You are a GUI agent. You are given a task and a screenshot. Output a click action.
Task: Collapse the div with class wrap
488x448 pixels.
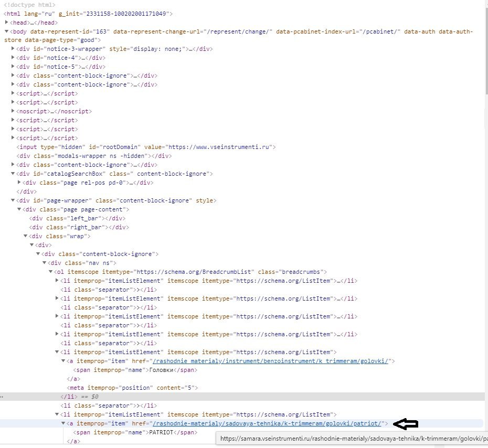click(x=26, y=236)
